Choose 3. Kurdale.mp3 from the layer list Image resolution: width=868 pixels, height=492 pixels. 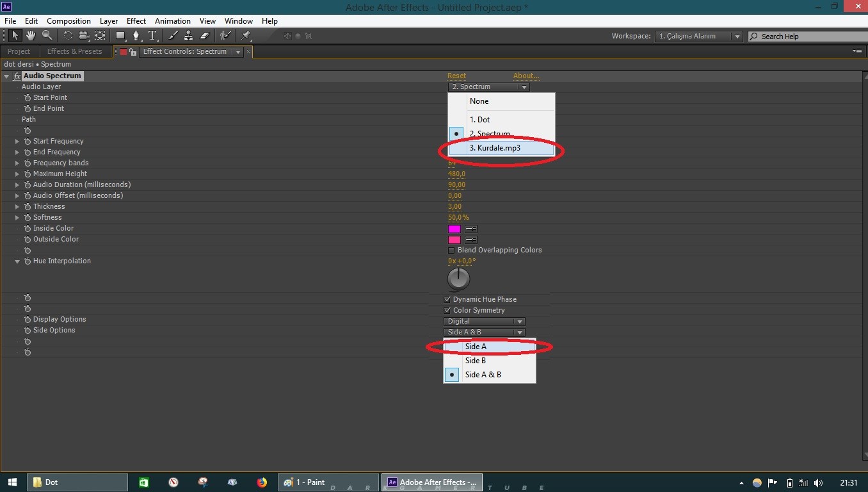coord(501,148)
